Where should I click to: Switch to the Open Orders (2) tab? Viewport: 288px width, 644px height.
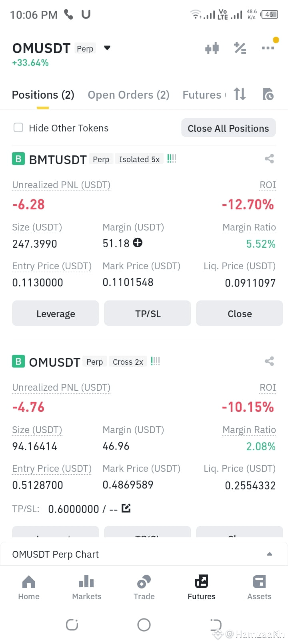(x=128, y=95)
